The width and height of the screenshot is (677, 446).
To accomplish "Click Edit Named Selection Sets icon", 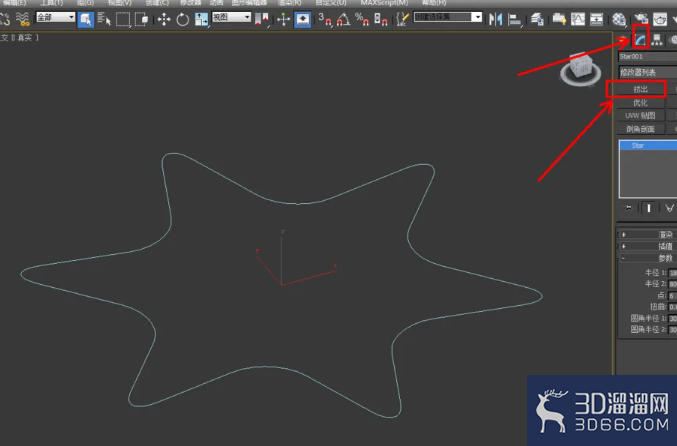I will [x=402, y=19].
